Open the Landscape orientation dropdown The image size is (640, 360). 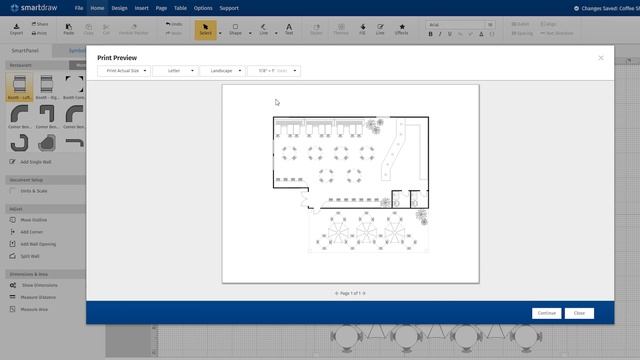coord(223,71)
